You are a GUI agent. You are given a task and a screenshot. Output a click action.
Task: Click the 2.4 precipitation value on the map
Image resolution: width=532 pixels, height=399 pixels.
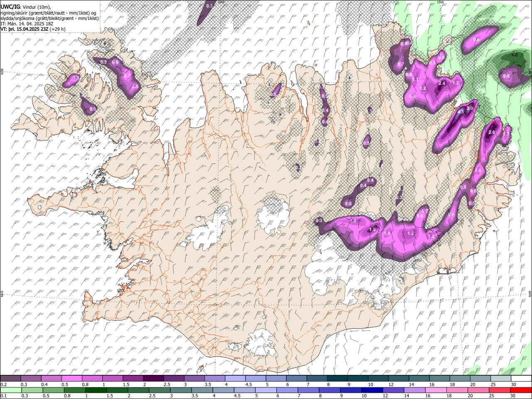point(442,83)
